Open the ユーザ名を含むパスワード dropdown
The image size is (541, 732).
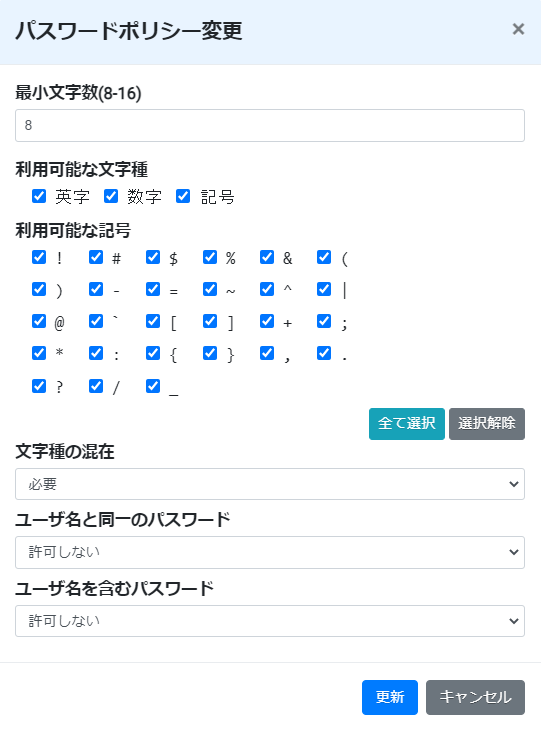tap(270, 621)
